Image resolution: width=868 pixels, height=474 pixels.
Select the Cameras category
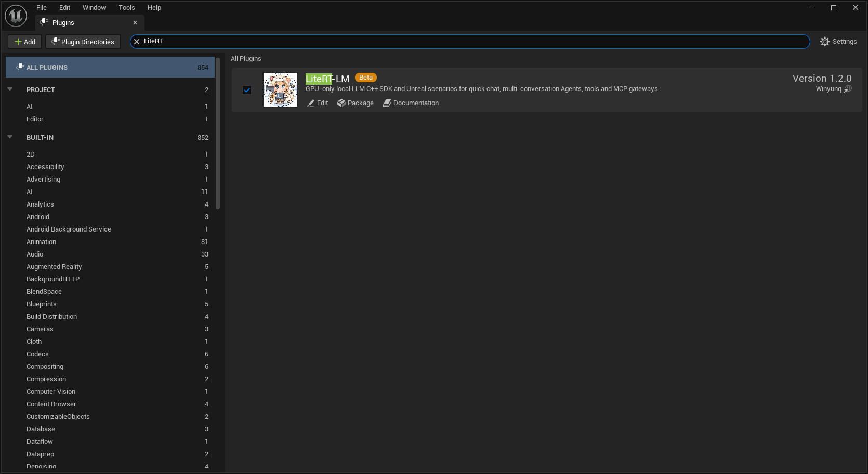click(110, 329)
